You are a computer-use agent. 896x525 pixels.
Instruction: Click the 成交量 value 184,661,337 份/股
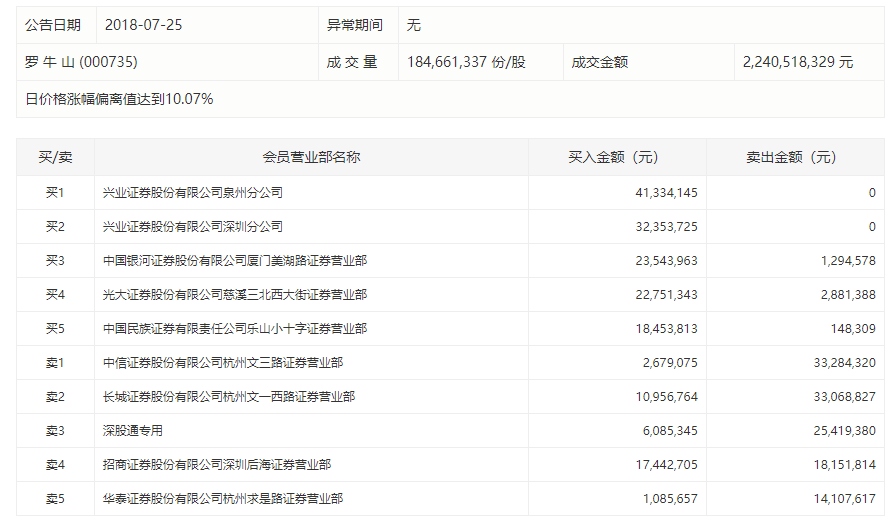[466, 62]
